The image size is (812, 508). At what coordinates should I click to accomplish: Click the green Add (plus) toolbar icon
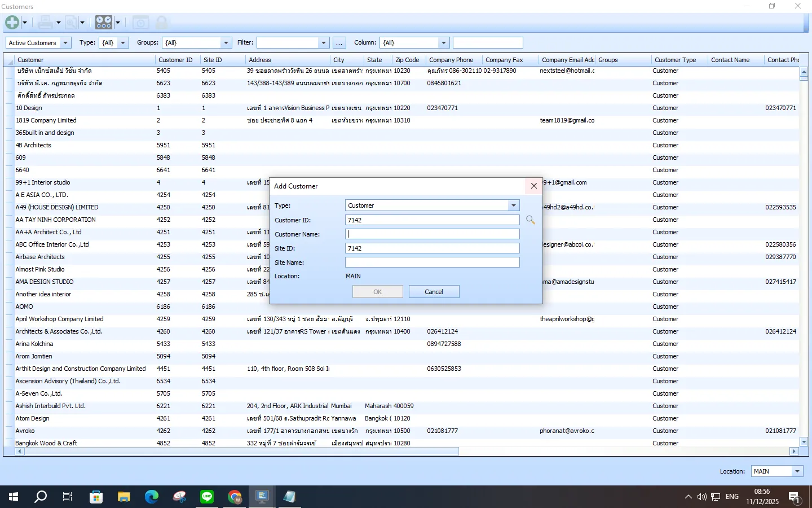click(x=12, y=23)
